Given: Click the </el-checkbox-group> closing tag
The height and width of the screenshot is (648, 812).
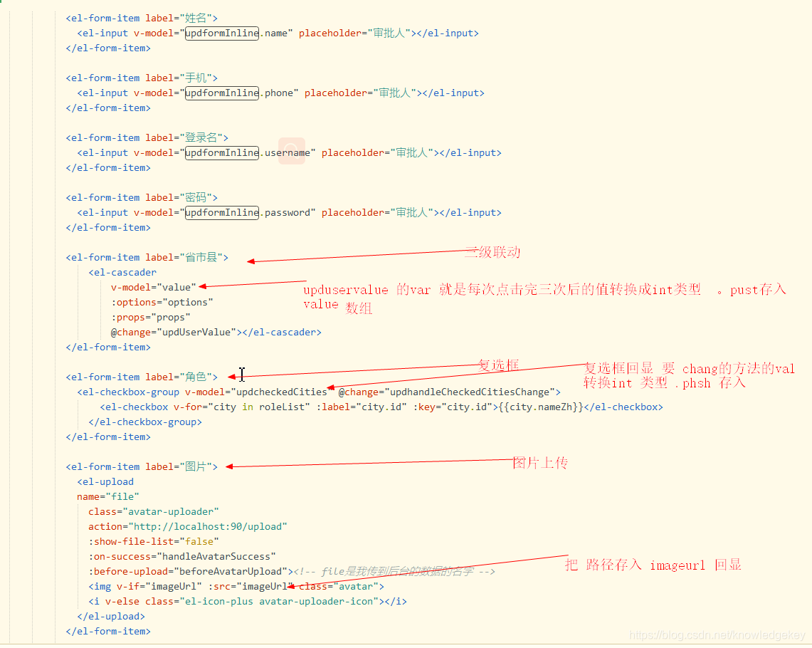Looking at the screenshot, I should tap(145, 422).
